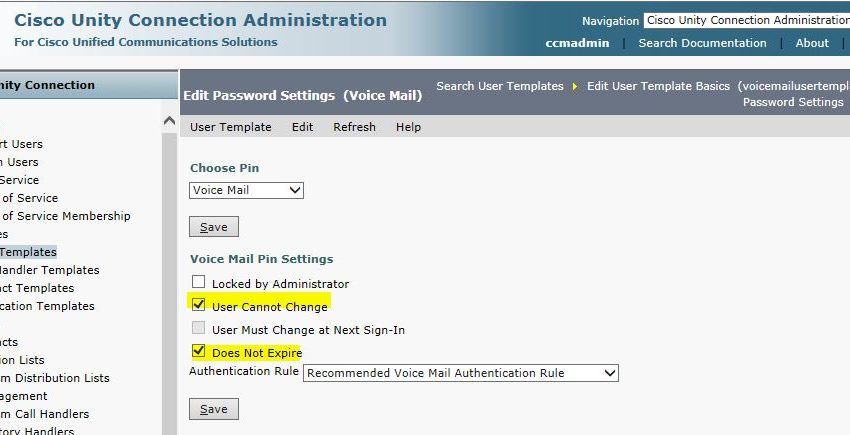Open Edit User Template Basics breadcrumb link
The height and width of the screenshot is (435, 850).
pos(658,86)
